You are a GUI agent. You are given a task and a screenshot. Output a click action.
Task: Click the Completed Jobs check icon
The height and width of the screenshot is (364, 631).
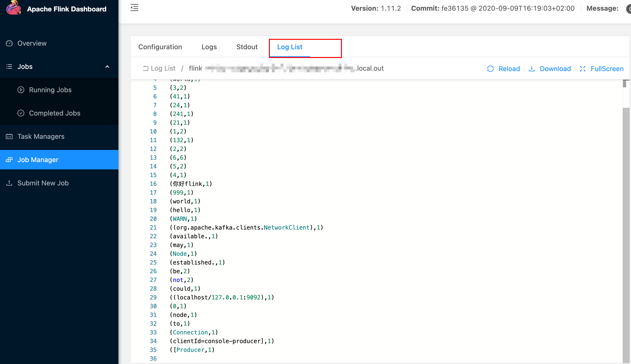click(x=21, y=113)
